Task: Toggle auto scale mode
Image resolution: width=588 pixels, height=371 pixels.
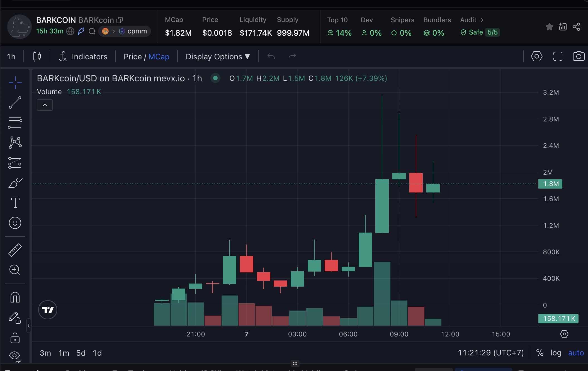Action: [576, 353]
